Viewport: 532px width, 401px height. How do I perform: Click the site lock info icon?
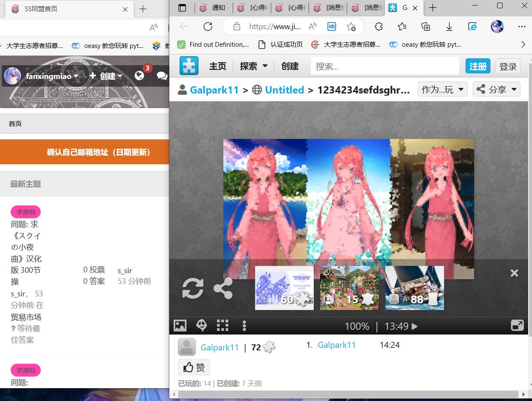(x=237, y=27)
